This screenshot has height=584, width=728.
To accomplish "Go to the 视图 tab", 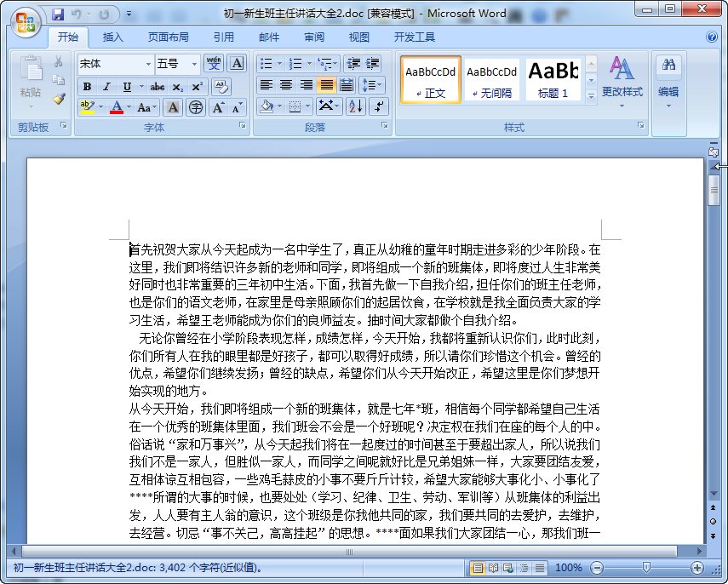I will [x=359, y=37].
